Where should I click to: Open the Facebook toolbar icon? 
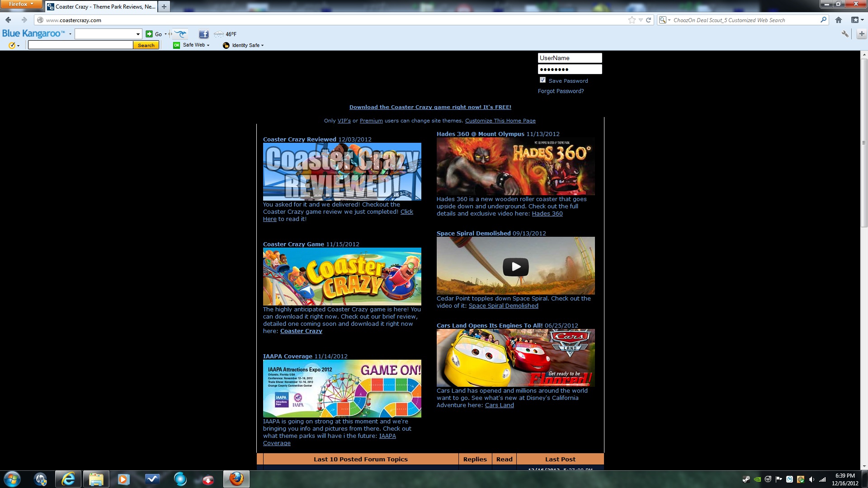[204, 34]
